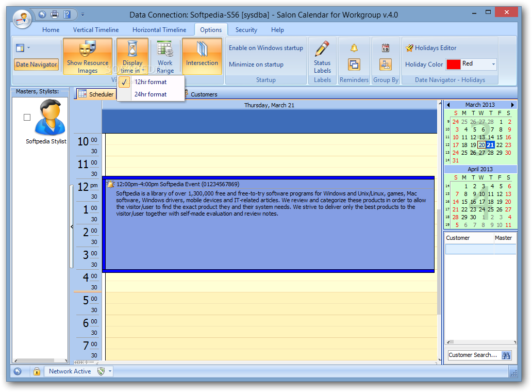
Task: Open the Home ribbon tab
Action: (51, 30)
